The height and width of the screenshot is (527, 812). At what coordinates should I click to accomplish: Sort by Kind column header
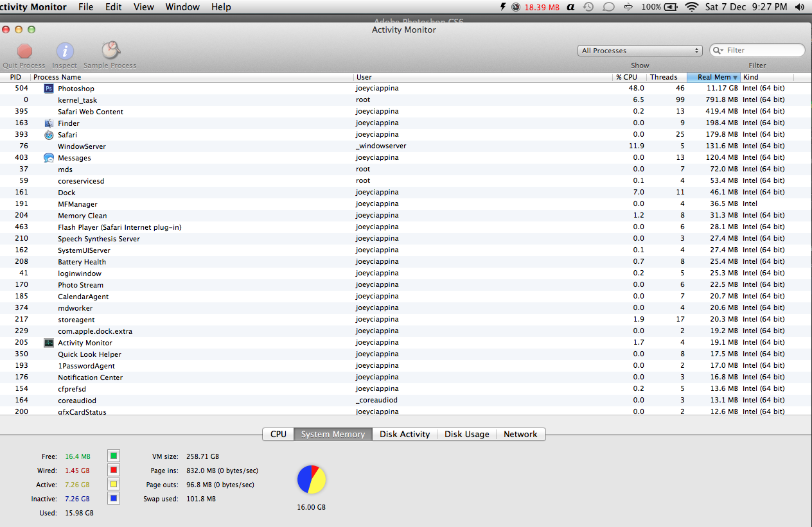click(767, 77)
